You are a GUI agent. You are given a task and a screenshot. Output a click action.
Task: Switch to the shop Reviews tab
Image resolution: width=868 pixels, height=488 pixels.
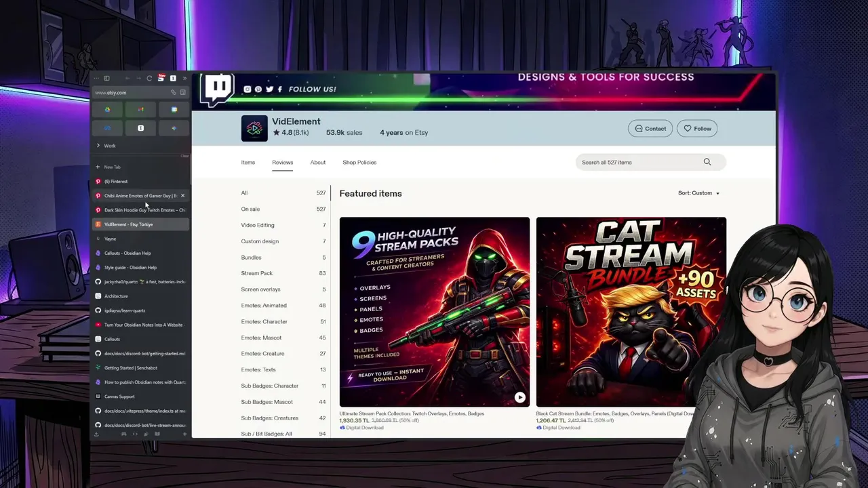click(283, 163)
